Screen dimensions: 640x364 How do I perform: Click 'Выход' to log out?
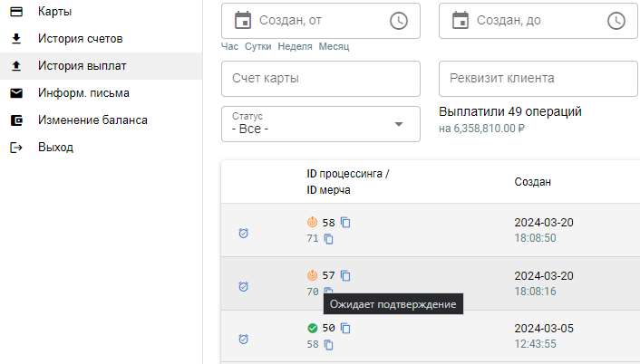[55, 148]
